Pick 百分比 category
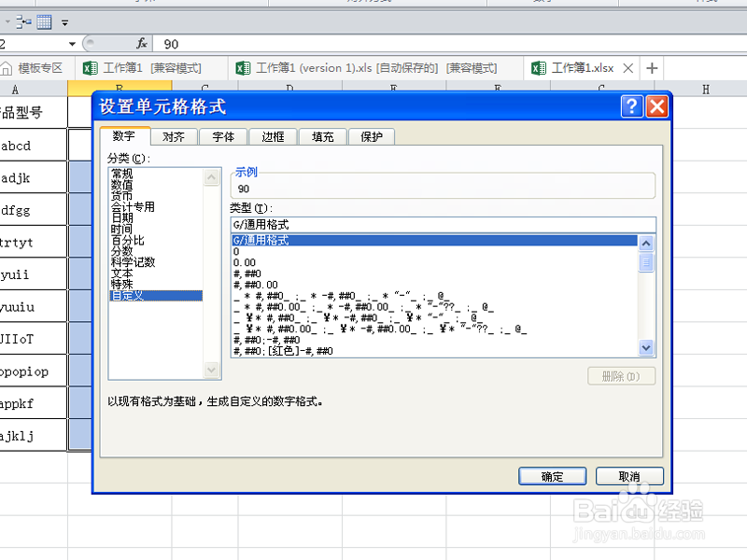This screenshot has width=747, height=560. pos(128,240)
